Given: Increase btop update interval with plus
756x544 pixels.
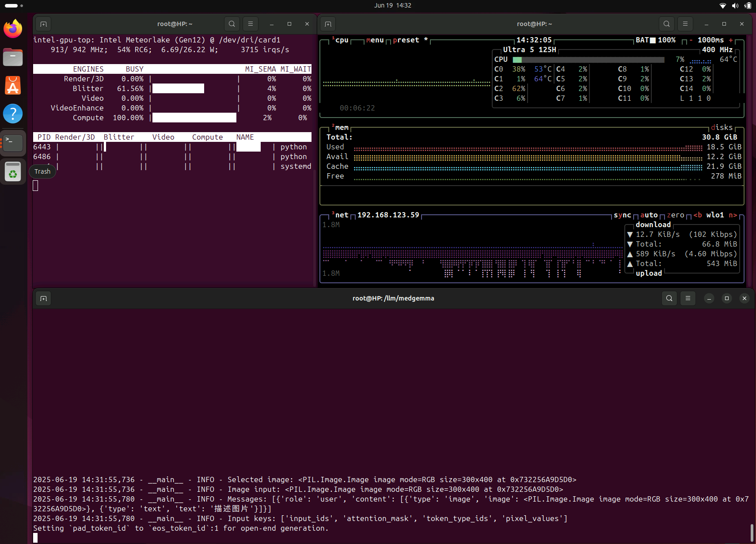Looking at the screenshot, I should coord(731,40).
